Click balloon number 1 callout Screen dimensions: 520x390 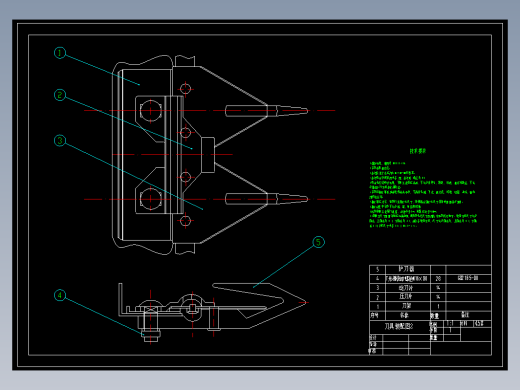(x=60, y=53)
